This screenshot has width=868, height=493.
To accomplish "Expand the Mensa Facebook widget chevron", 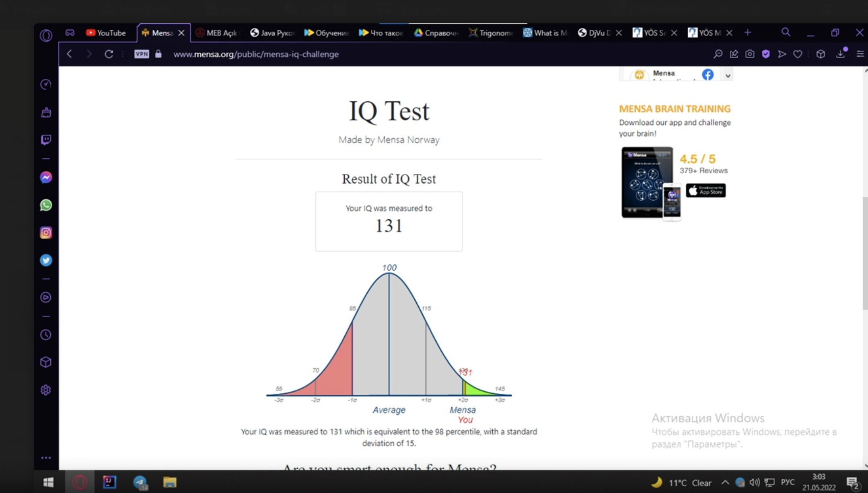I will pos(728,76).
